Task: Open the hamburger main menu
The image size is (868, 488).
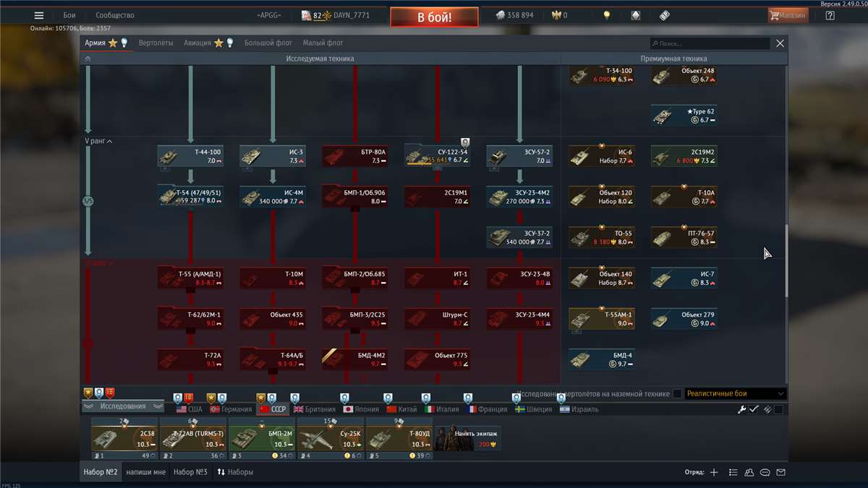Action: point(39,15)
